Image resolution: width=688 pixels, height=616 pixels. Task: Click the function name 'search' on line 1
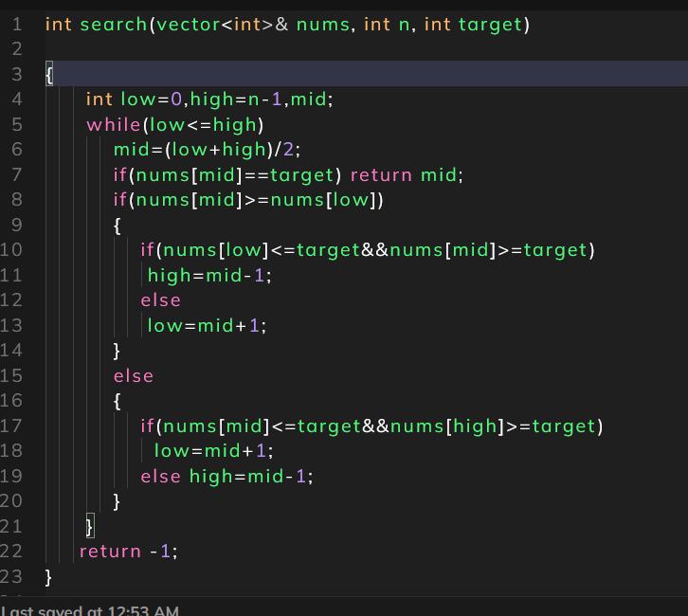[x=113, y=25]
